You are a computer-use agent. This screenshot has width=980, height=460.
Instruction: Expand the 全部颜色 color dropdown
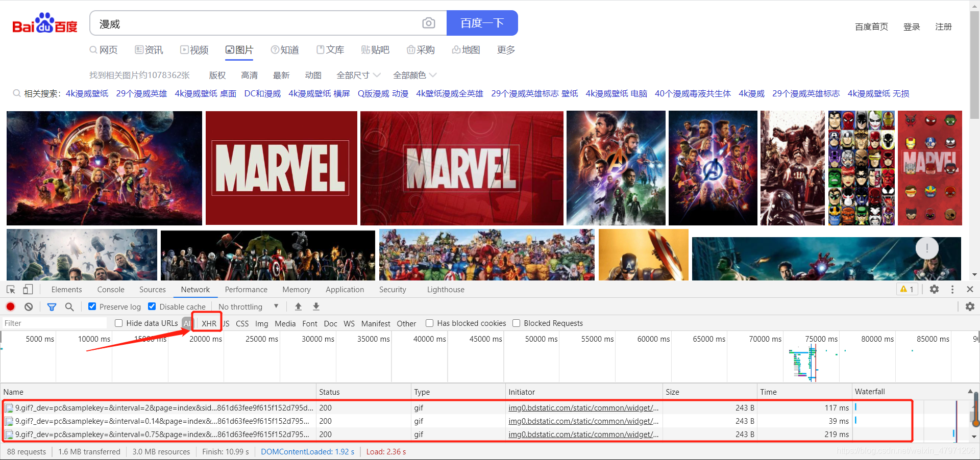coord(415,75)
